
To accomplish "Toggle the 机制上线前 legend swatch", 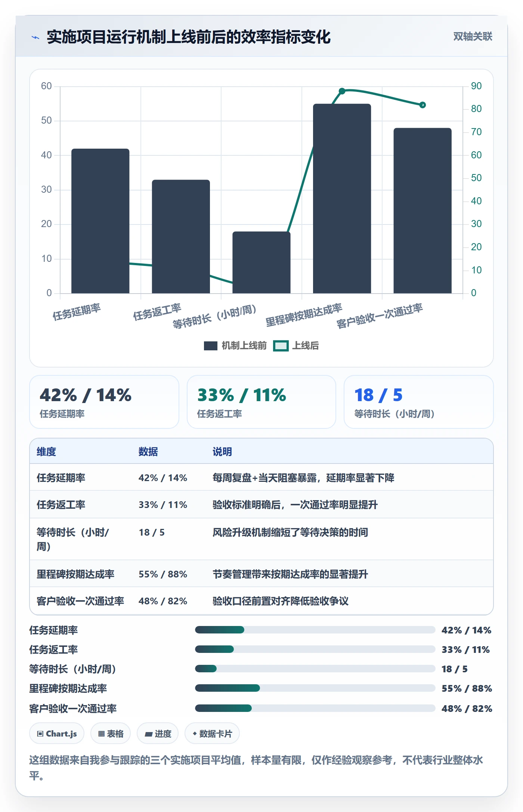I will coord(211,346).
